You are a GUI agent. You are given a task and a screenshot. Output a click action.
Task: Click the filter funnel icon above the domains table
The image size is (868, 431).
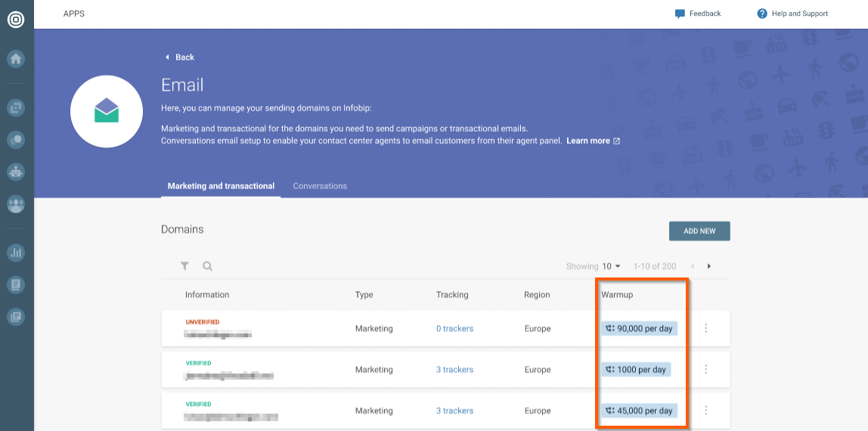[x=184, y=266]
